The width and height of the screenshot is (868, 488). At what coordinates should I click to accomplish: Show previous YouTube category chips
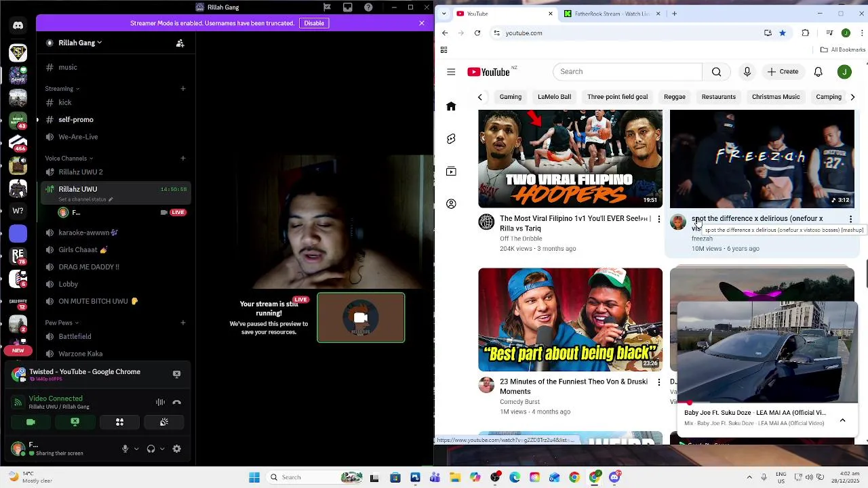[x=480, y=97]
